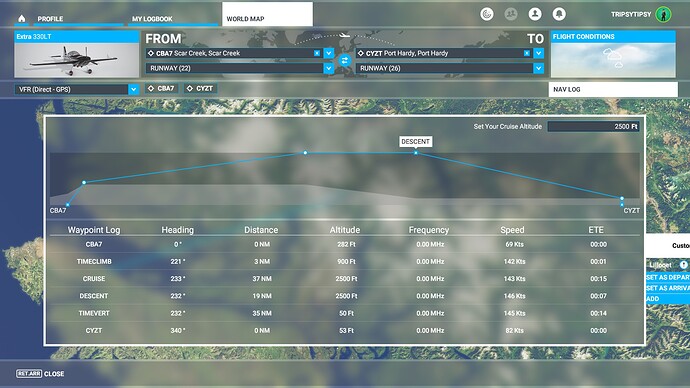The image size is (690, 388).
Task: Select the CBA7 waypoint chip
Action: (162, 88)
